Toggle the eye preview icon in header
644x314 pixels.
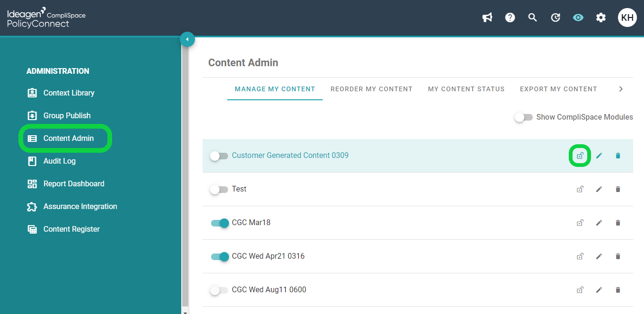coord(578,17)
